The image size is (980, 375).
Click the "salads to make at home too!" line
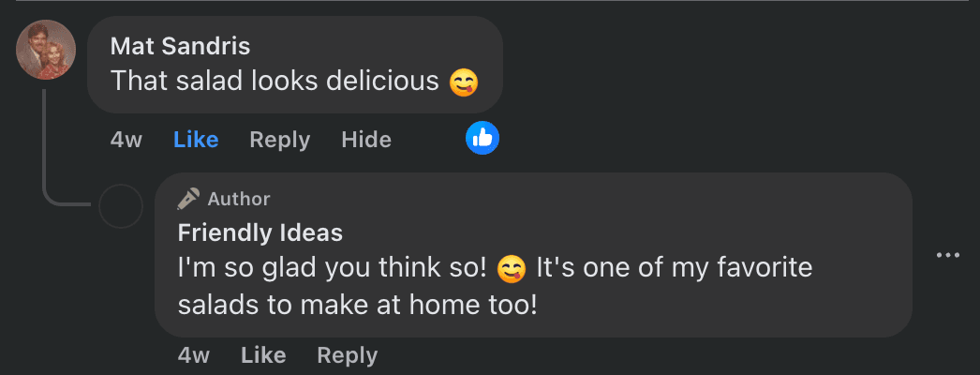[x=357, y=305]
